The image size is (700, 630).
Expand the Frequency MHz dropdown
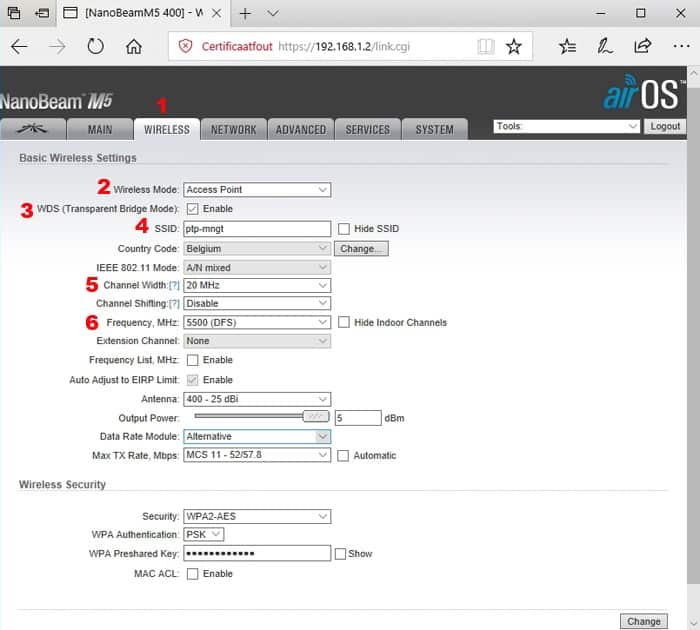tap(257, 322)
